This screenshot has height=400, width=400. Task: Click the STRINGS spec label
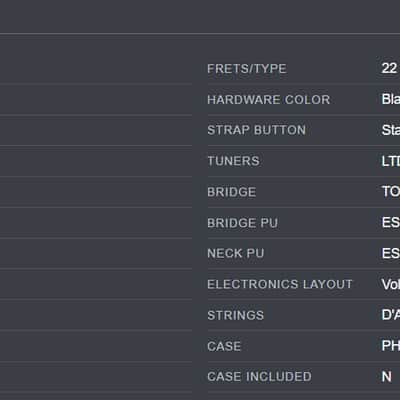coord(236,315)
